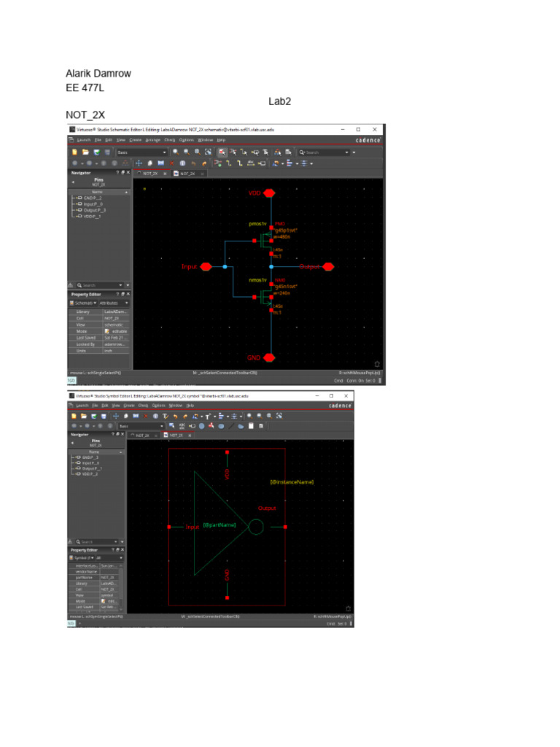Open Create menu in Schematic Editor
The width and height of the screenshot is (560, 747).
135,140
